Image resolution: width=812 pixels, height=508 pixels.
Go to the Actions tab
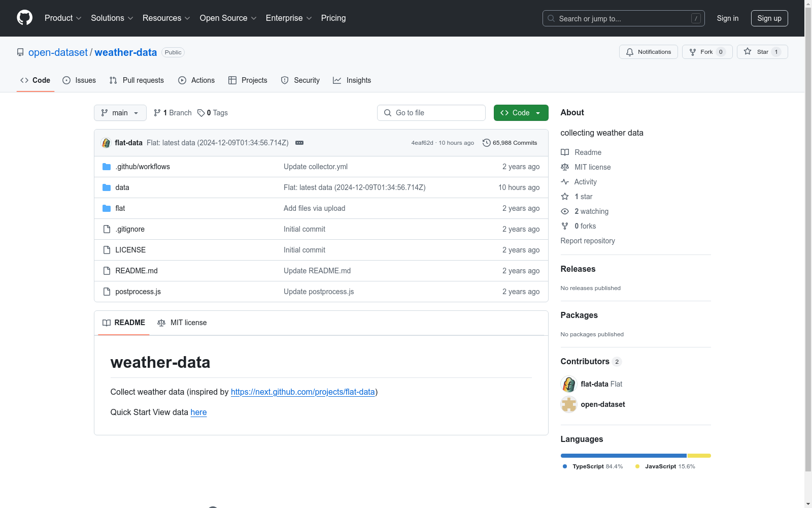coord(196,80)
